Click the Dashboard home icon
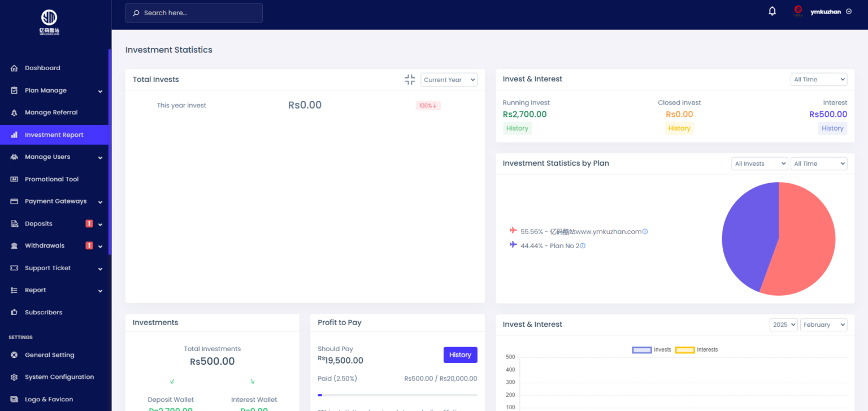Screen dimensions: 868x411 pyautogui.click(x=14, y=68)
